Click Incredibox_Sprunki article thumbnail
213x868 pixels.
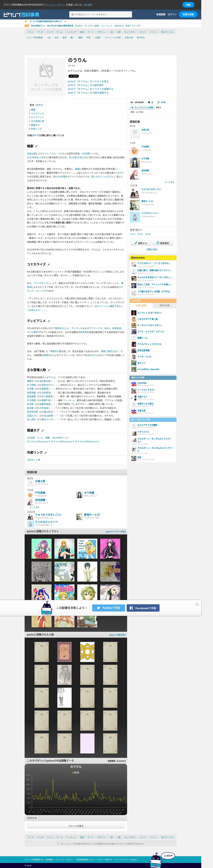point(134,369)
